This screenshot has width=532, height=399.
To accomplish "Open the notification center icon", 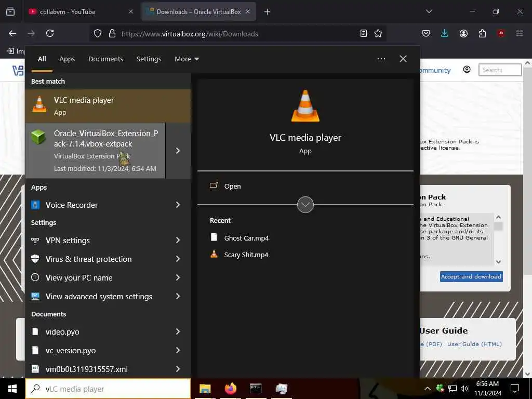I will point(515,389).
